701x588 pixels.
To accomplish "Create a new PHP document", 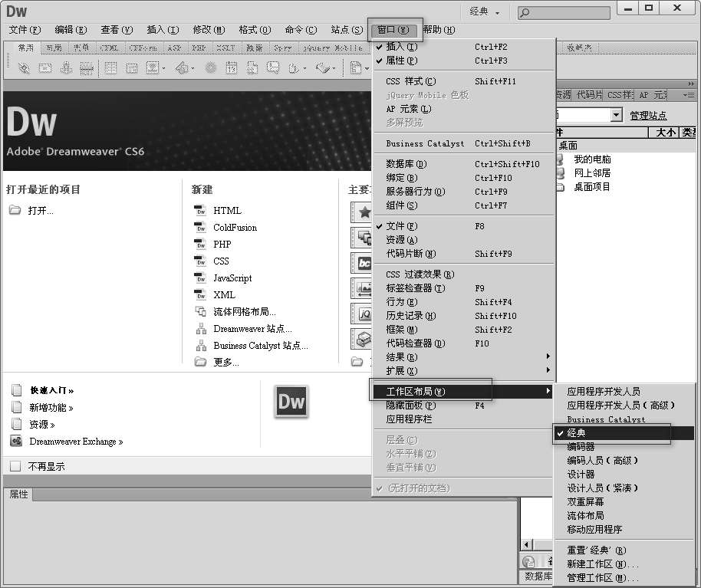I will tap(222, 245).
